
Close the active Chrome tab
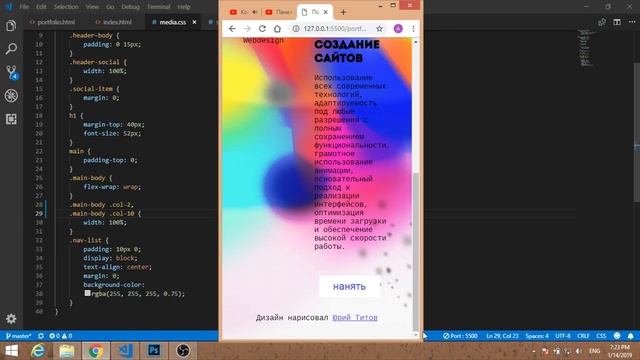point(326,12)
